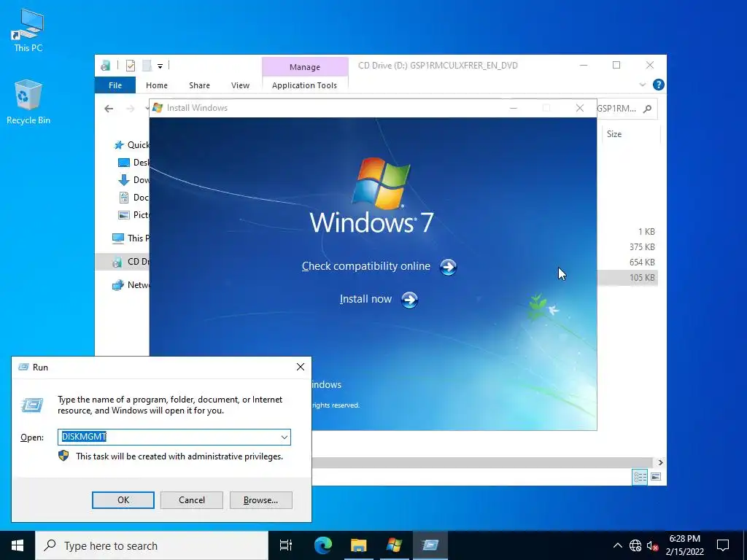Select Downloads in the navigation pane
747x560 pixels.
(133, 180)
